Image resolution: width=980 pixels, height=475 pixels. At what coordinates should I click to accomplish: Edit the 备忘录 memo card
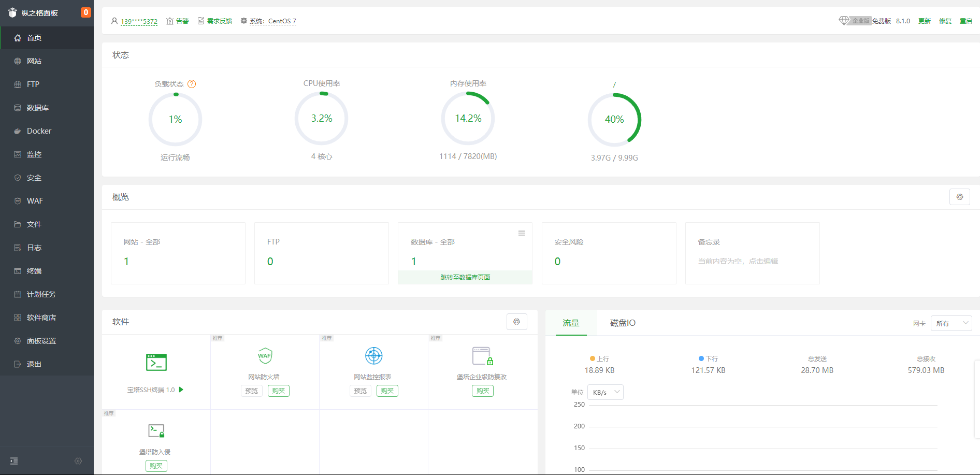[x=753, y=253]
